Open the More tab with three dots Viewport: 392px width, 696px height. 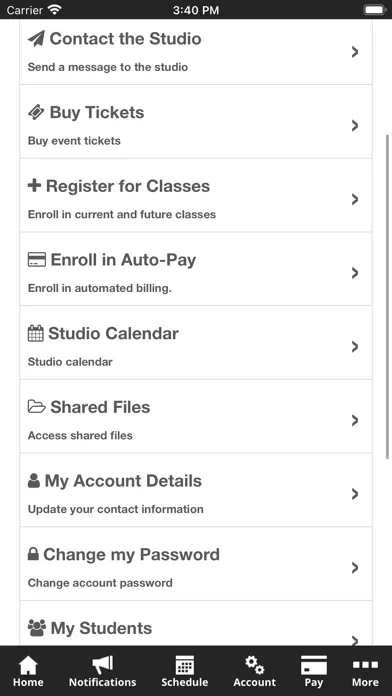tap(365, 671)
